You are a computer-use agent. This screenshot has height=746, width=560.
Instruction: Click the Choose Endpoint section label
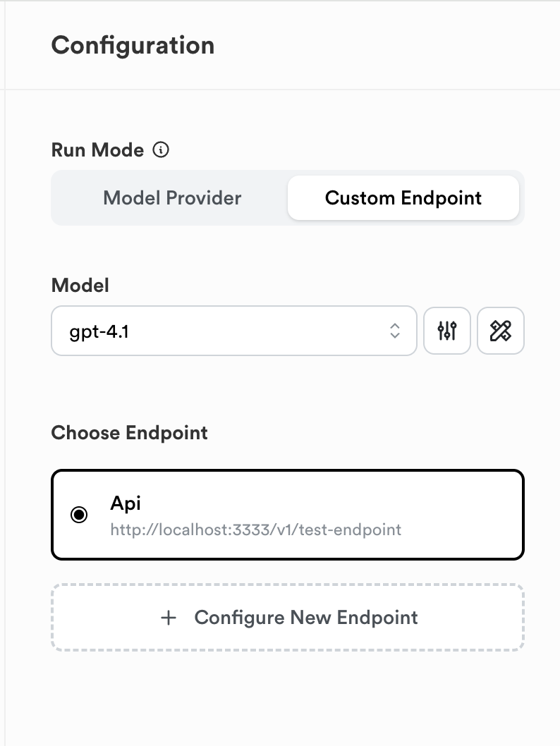129,433
